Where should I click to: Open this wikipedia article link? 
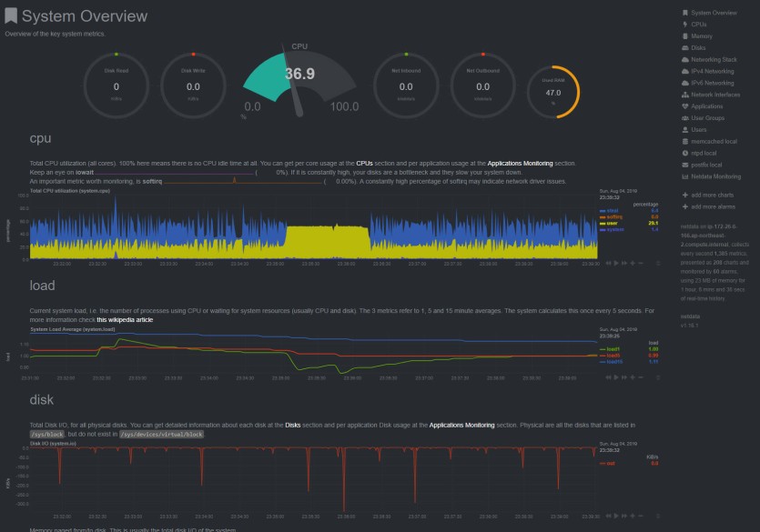125,320
